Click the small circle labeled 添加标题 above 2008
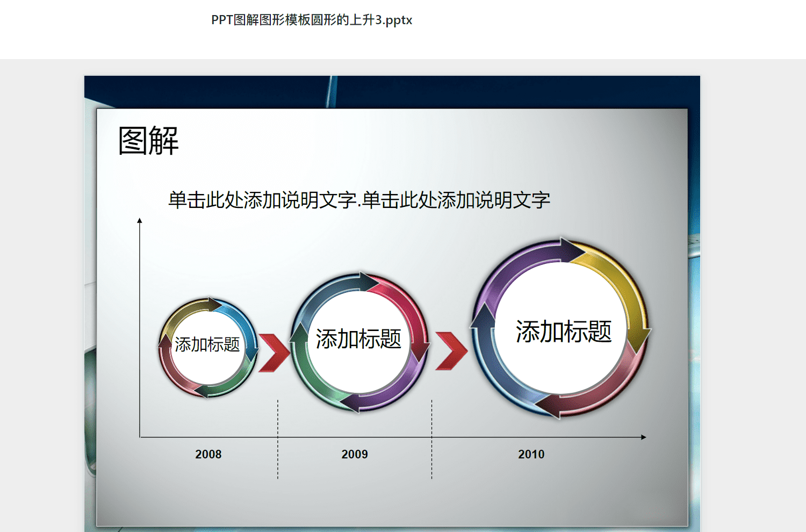This screenshot has width=806, height=532. 207,348
